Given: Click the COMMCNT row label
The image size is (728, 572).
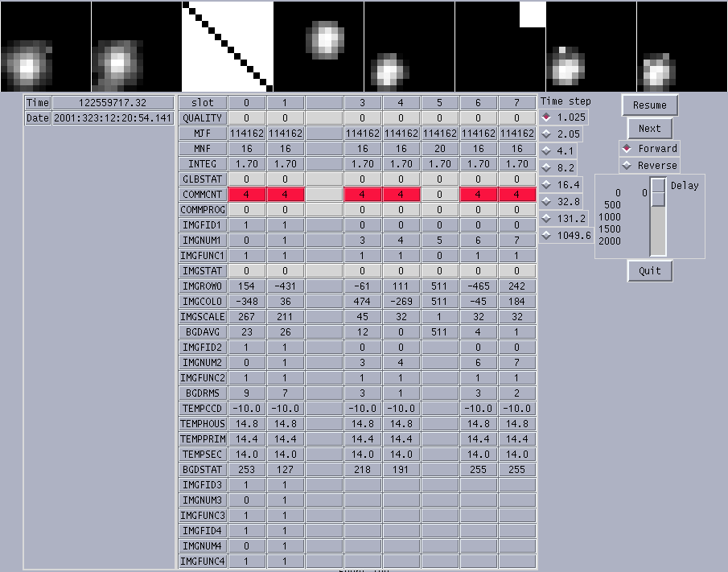Looking at the screenshot, I should pyautogui.click(x=203, y=195).
